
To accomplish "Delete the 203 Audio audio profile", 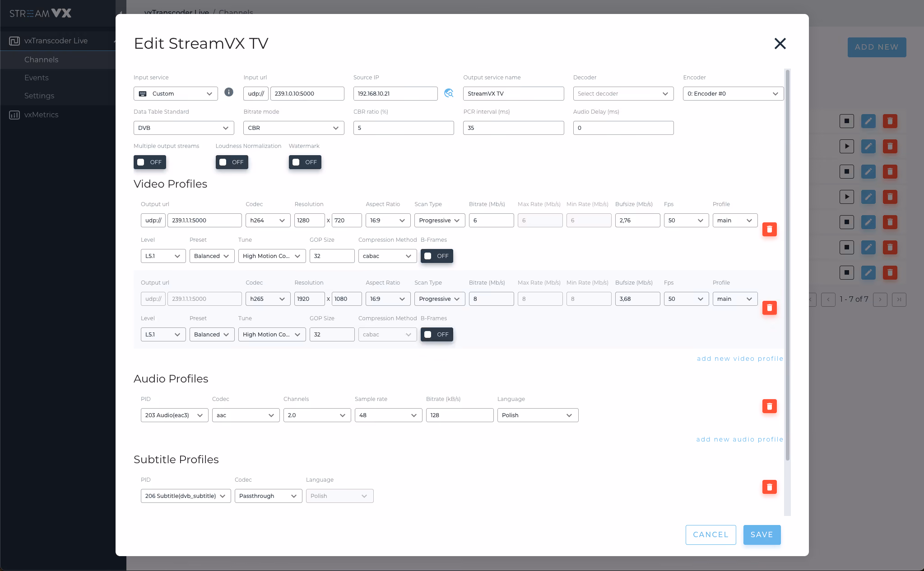I will [770, 406].
